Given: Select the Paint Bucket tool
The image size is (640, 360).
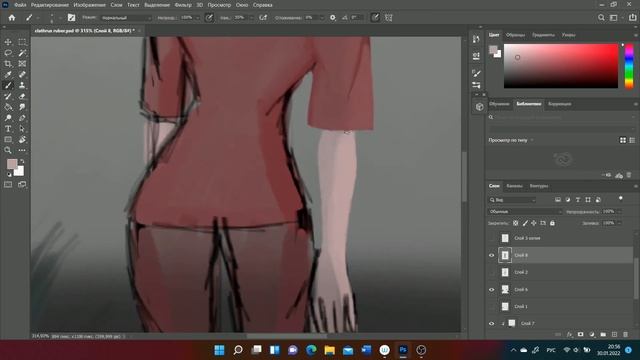Looking at the screenshot, I should (x=8, y=107).
